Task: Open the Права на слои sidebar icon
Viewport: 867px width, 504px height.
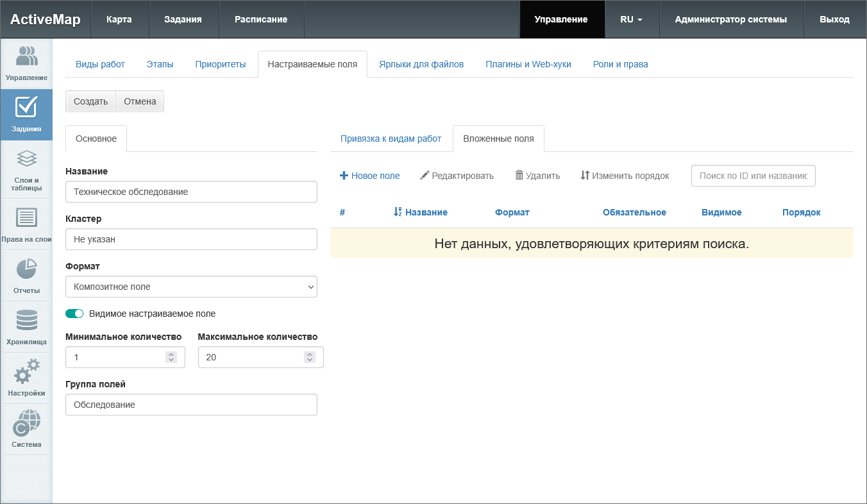Action: [26, 218]
